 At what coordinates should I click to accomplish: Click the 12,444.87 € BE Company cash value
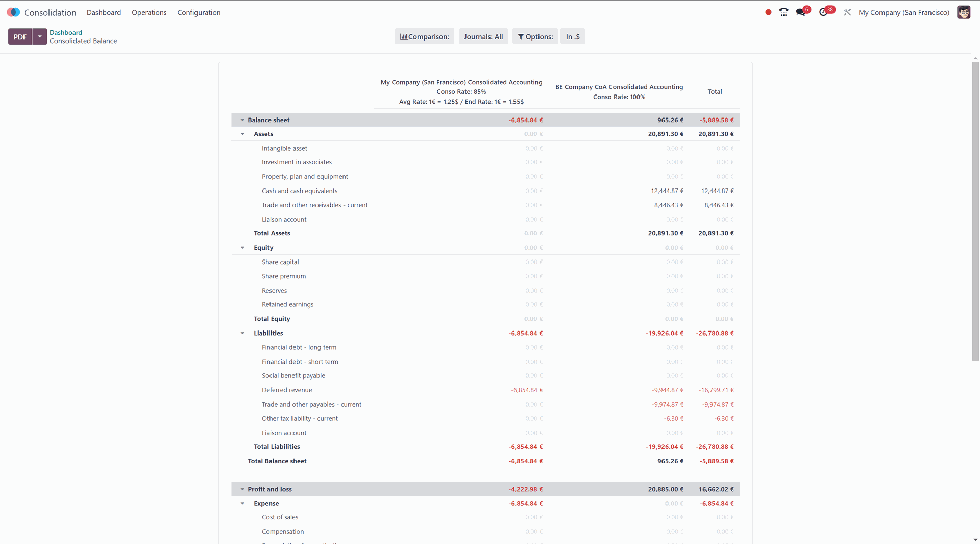[667, 191]
